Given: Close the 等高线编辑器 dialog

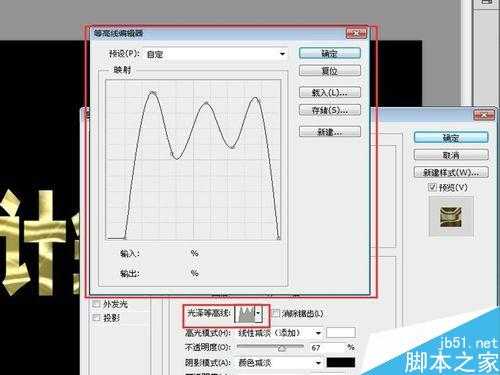Looking at the screenshot, I should point(356,33).
